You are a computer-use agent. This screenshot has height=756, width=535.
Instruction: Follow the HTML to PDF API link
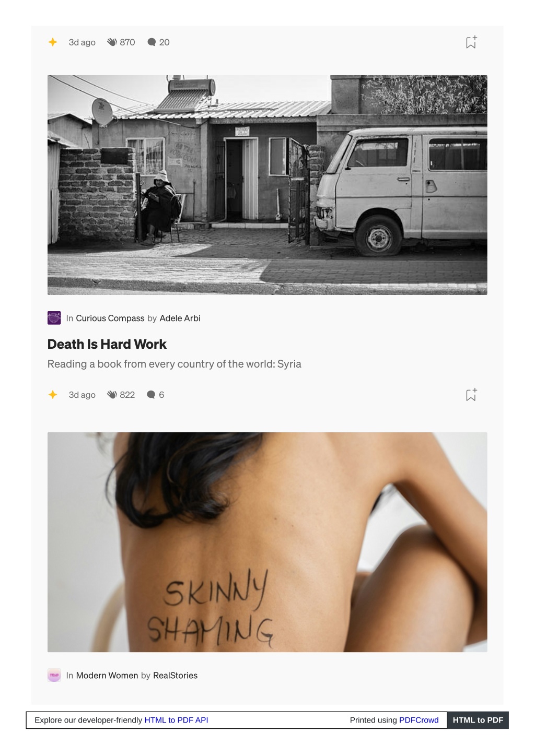[177, 720]
